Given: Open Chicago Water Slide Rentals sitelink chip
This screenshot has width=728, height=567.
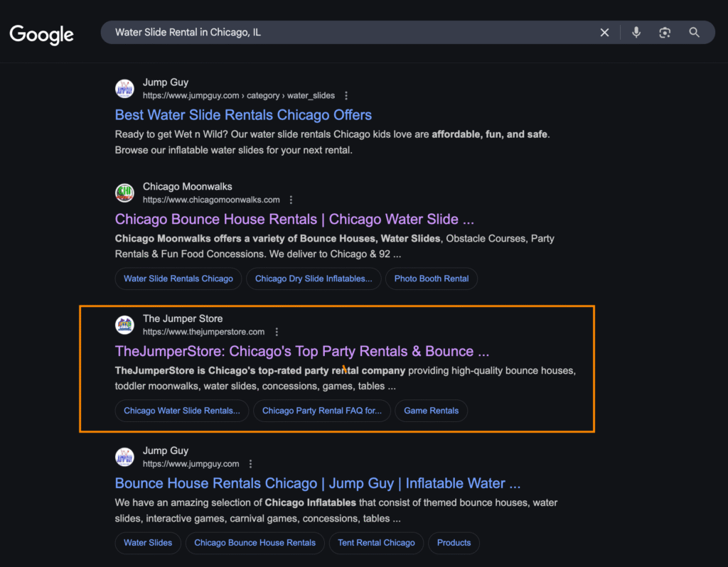Looking at the screenshot, I should [181, 411].
